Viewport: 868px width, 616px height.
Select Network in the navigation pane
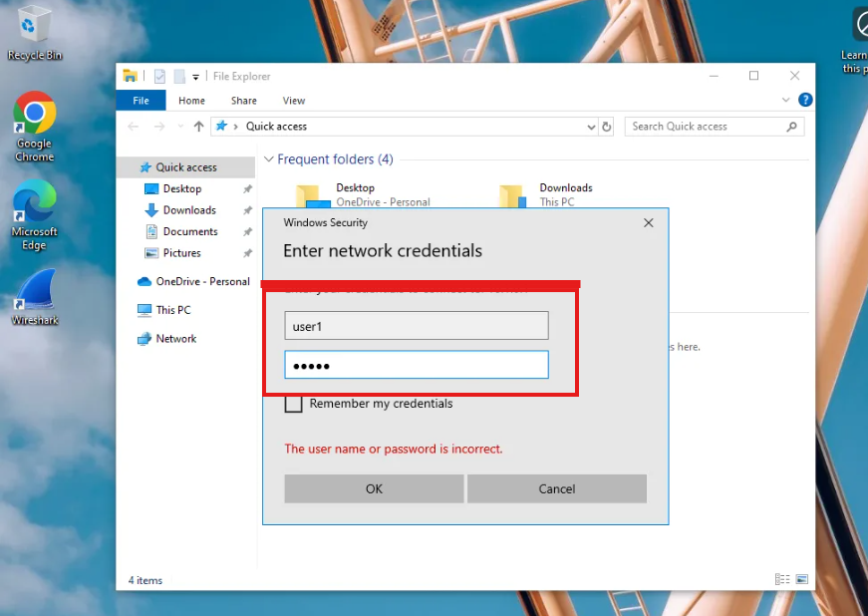tap(175, 339)
